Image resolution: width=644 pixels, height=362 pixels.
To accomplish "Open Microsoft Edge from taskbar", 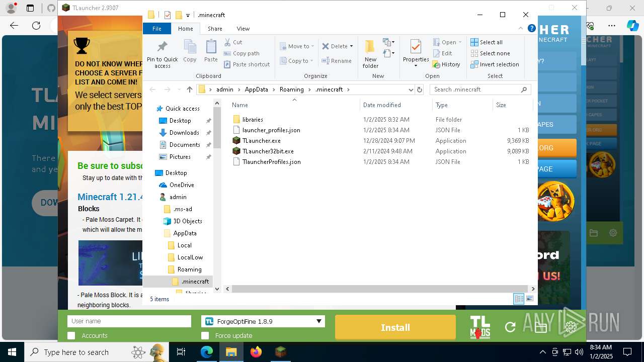I will pyautogui.click(x=207, y=352).
